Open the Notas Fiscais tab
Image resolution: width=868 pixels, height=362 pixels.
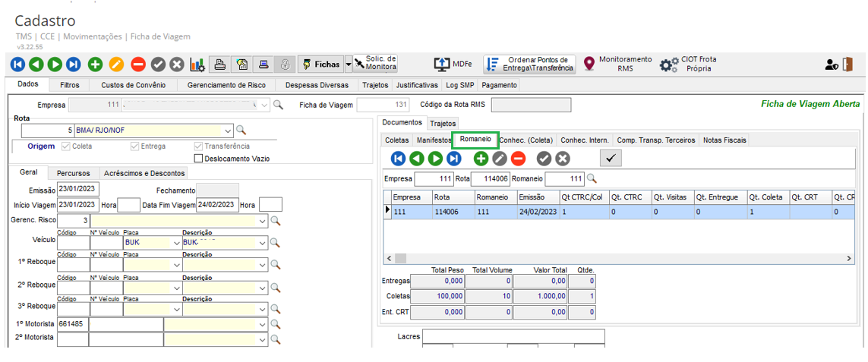click(724, 140)
